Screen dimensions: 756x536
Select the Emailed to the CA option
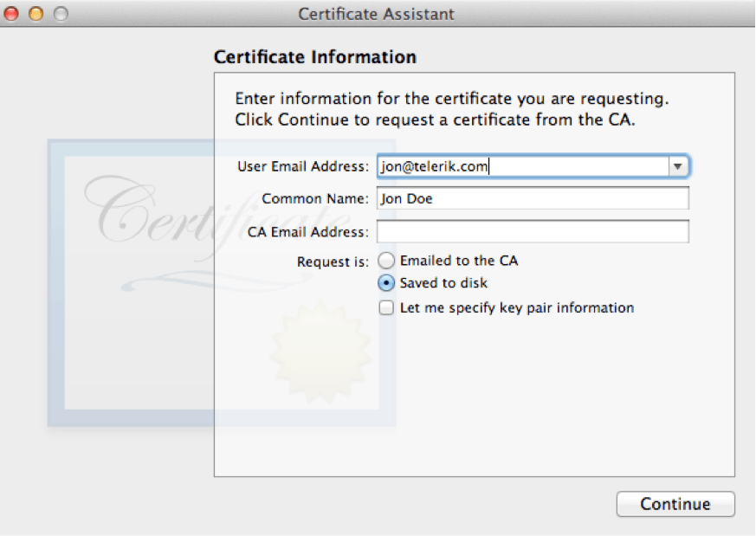[x=387, y=261]
